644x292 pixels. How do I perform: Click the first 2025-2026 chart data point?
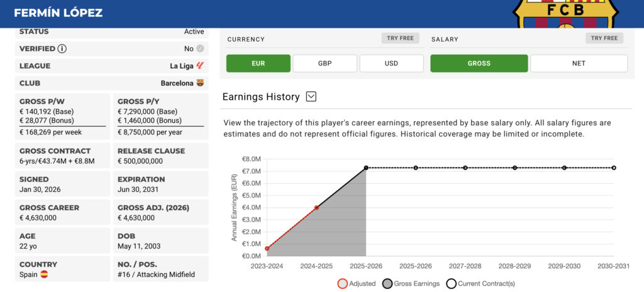(x=366, y=168)
